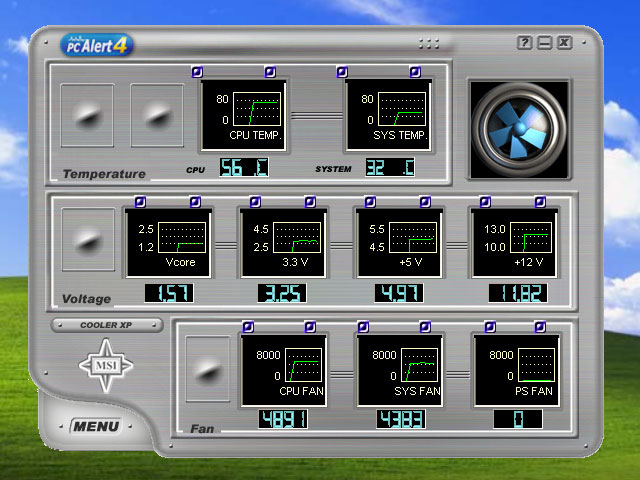Toggle the second Temperature panel knob
Viewport: 640px width, 480px height.
[x=157, y=116]
